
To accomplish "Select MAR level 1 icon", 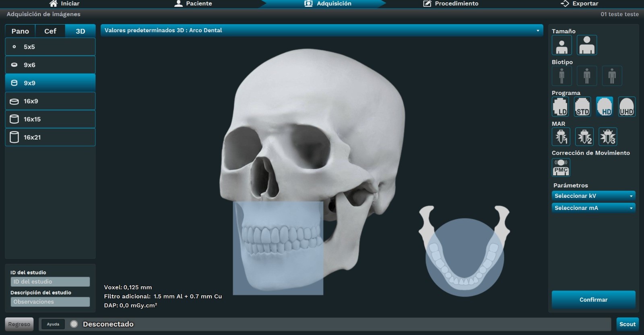I will click(561, 137).
